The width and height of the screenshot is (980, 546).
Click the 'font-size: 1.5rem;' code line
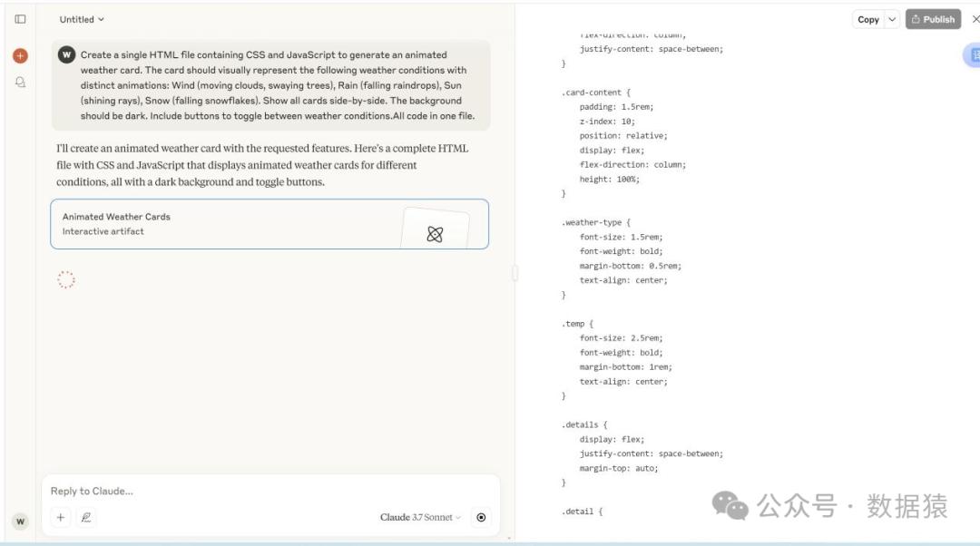[622, 237]
